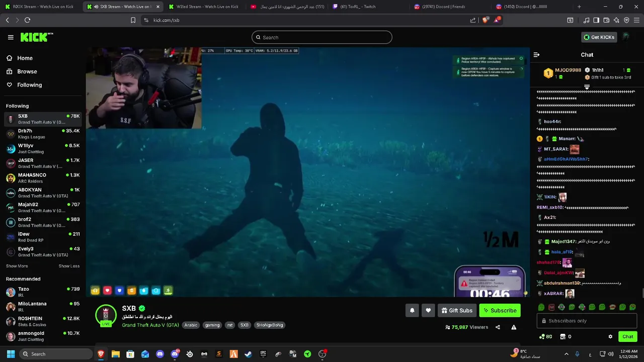
Task: Reload the page
Action: (27, 20)
